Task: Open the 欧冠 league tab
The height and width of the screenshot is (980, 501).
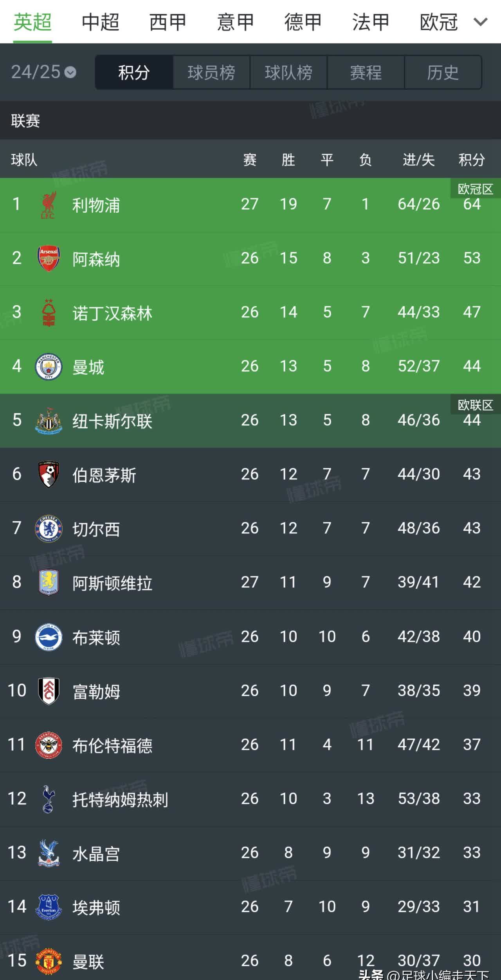Action: coord(438,22)
